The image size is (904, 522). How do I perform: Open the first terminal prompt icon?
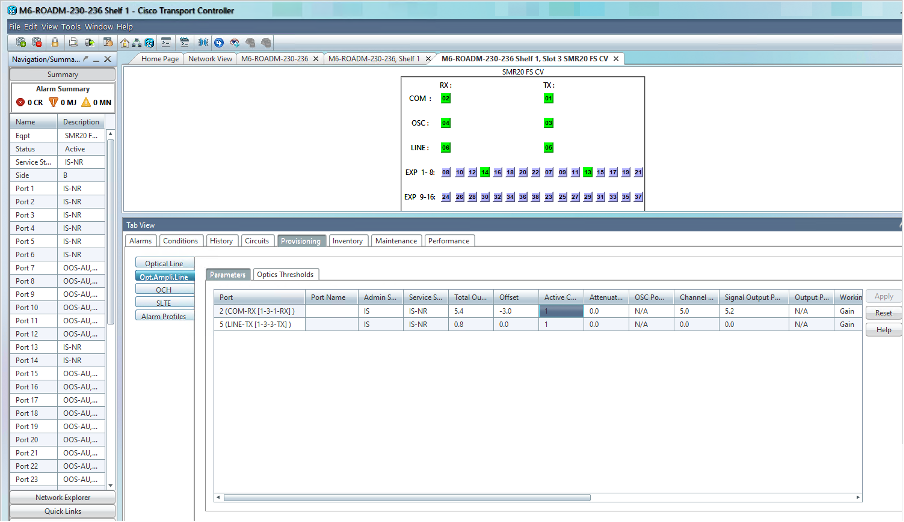[x=166, y=42]
